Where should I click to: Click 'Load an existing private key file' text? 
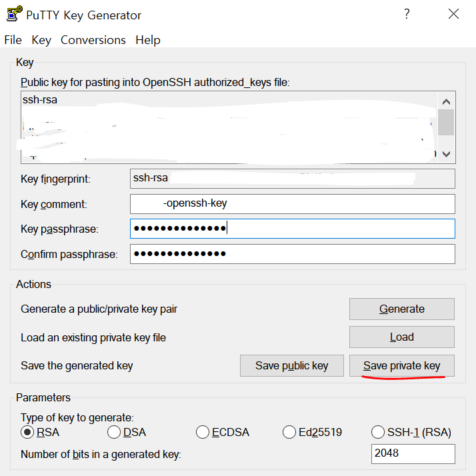point(93,337)
